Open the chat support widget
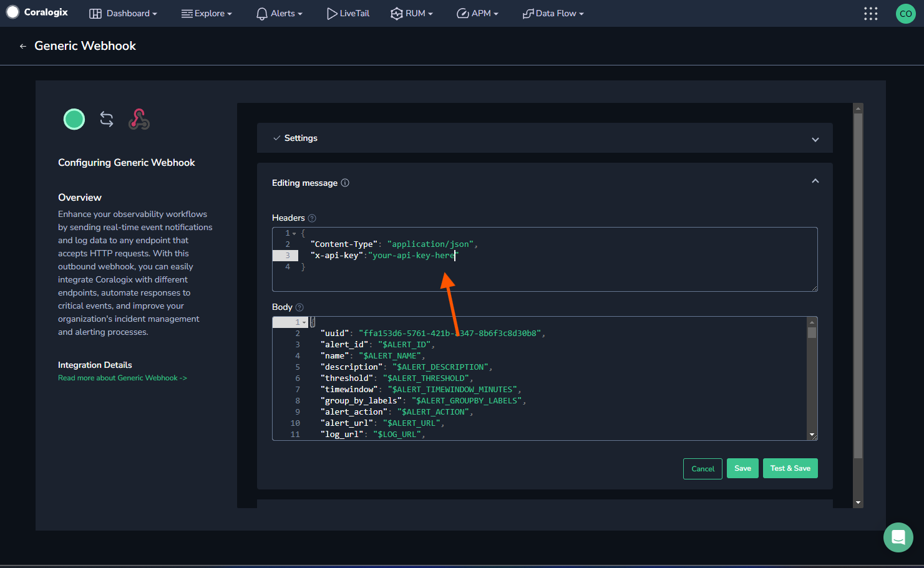924x568 pixels. [x=898, y=537]
